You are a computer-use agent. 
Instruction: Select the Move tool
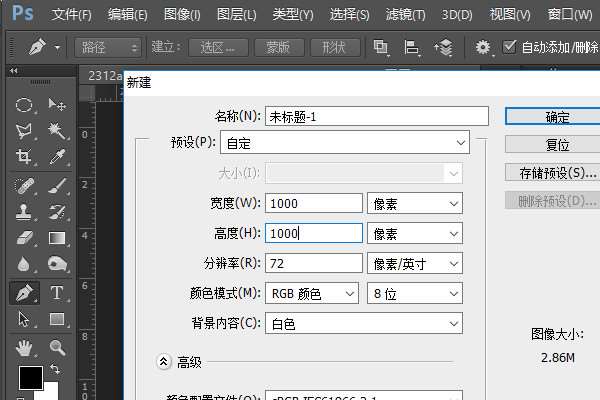point(57,104)
